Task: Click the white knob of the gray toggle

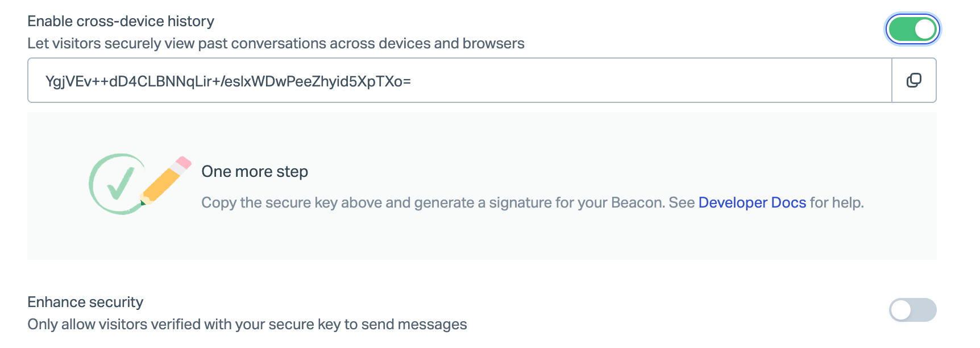Action: click(x=901, y=310)
